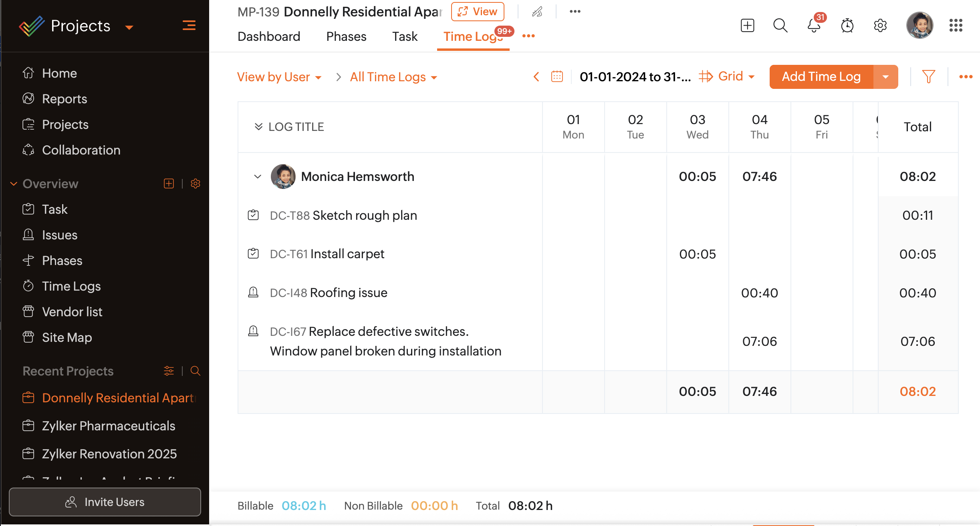Open the View by User dropdown
Viewport: 980px width, 526px height.
coord(279,77)
